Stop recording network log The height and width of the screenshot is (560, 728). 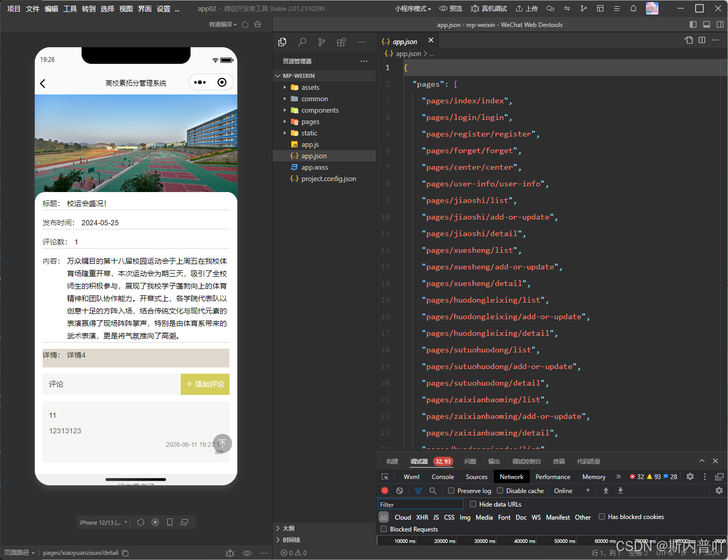pyautogui.click(x=385, y=490)
